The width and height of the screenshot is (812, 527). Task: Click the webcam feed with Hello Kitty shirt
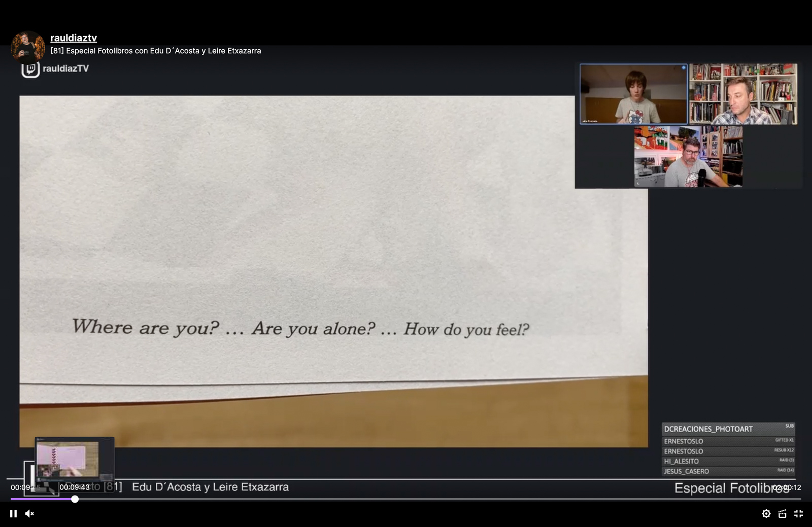633,94
